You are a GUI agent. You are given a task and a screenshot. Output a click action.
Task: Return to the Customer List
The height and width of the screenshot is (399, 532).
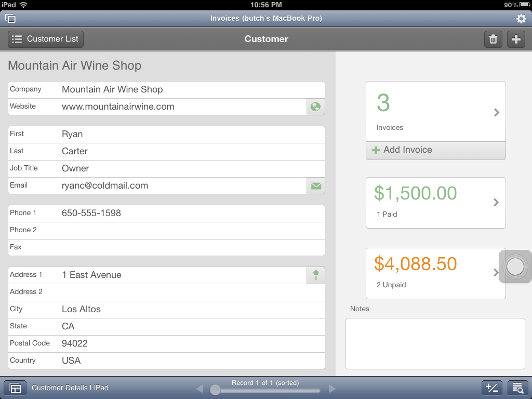[45, 39]
